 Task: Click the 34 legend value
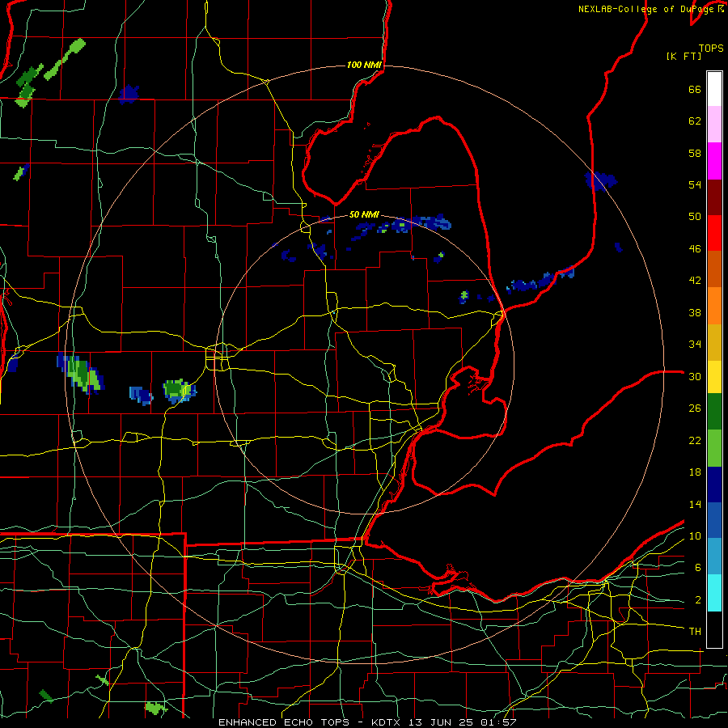click(x=695, y=345)
